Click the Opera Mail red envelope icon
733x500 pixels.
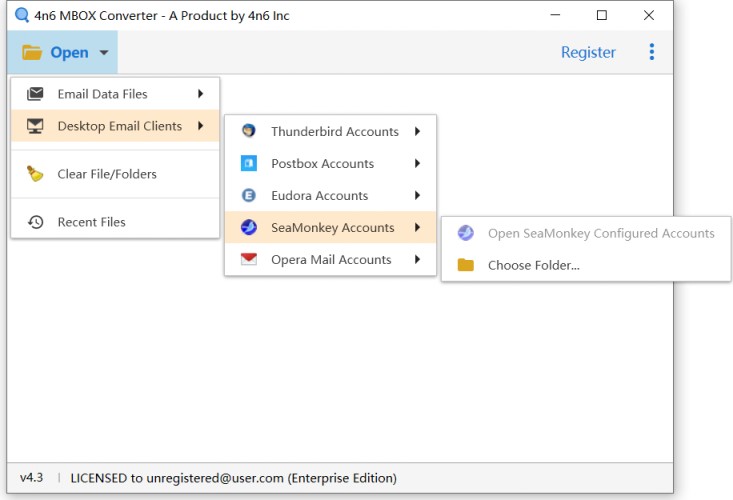tap(249, 259)
